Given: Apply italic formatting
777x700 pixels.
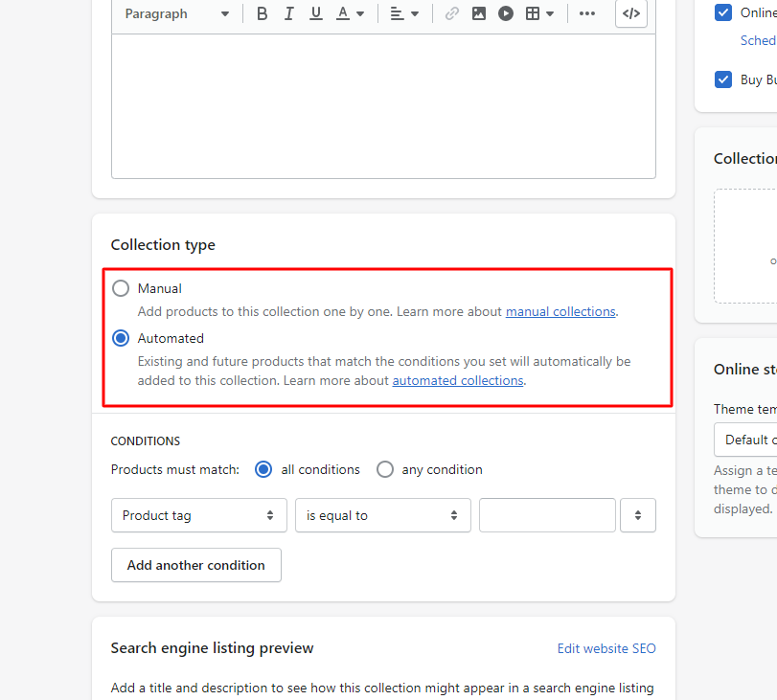Looking at the screenshot, I should pos(288,13).
